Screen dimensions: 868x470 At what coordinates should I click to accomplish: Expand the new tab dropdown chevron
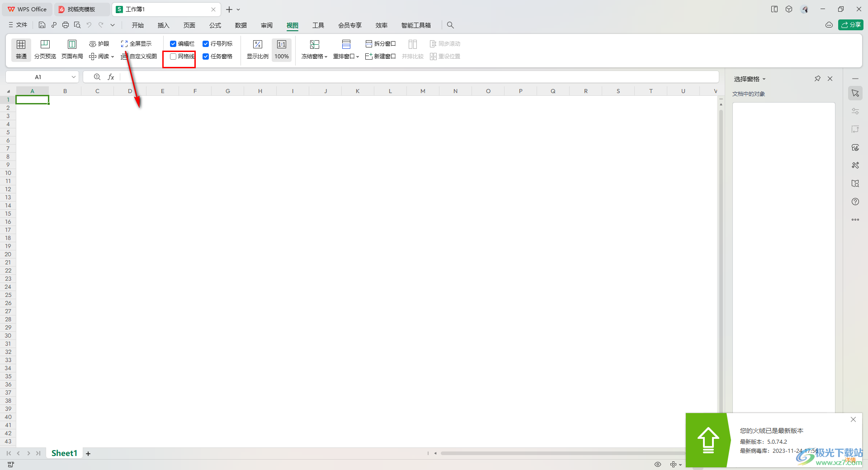[x=238, y=9]
